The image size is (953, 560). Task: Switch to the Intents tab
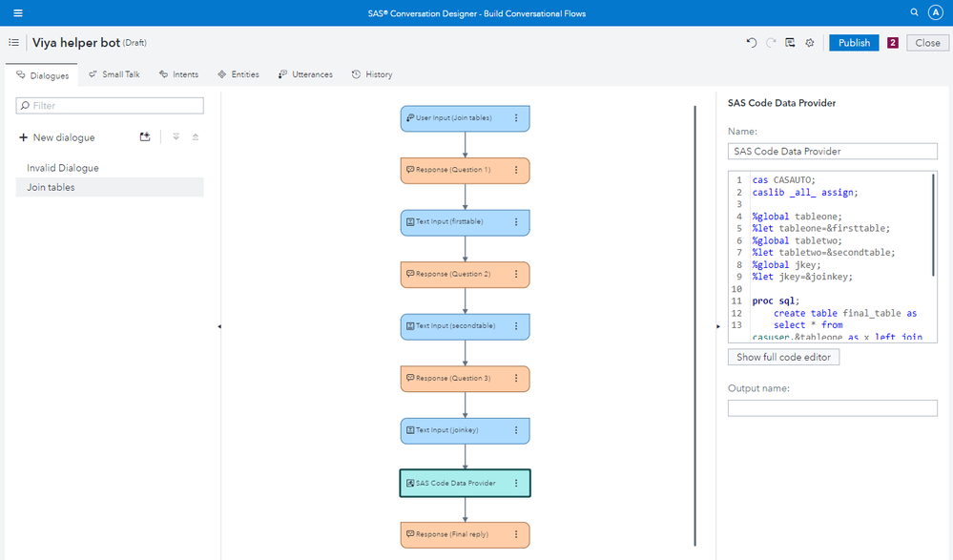(179, 74)
